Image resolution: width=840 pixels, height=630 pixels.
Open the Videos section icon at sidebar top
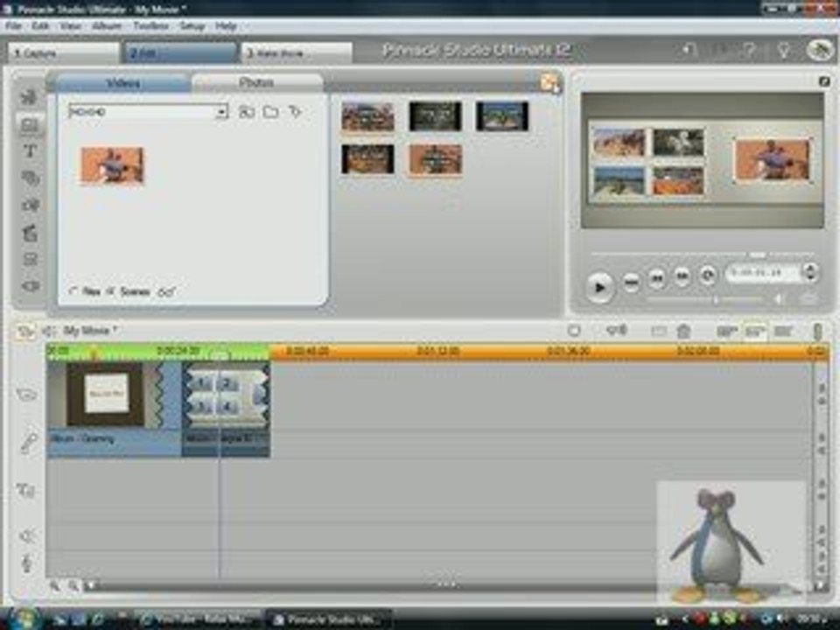[28, 96]
